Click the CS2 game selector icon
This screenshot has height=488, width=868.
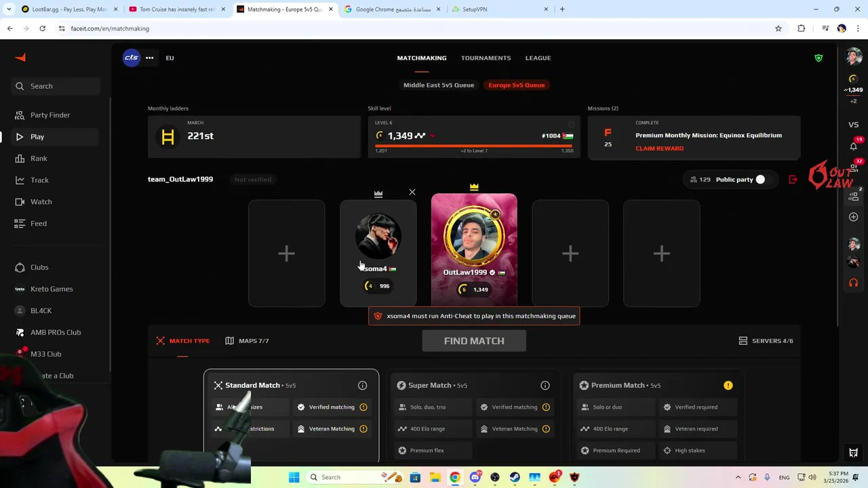(x=131, y=58)
